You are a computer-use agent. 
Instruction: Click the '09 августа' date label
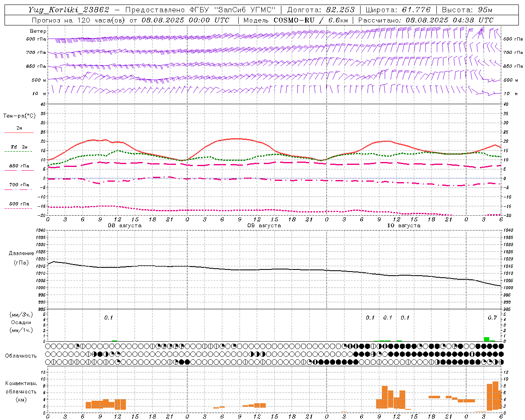(x=264, y=226)
